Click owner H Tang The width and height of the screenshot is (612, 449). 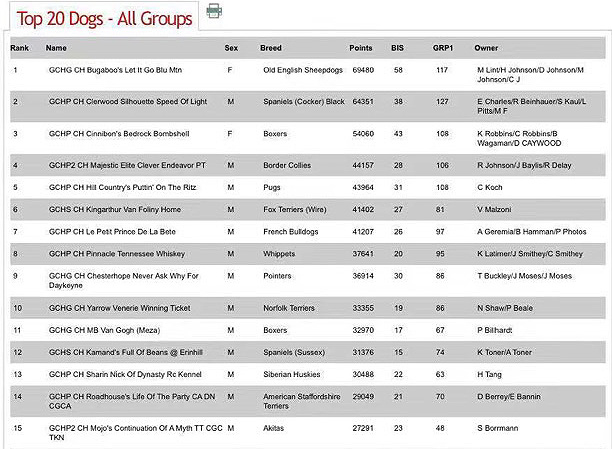(489, 374)
